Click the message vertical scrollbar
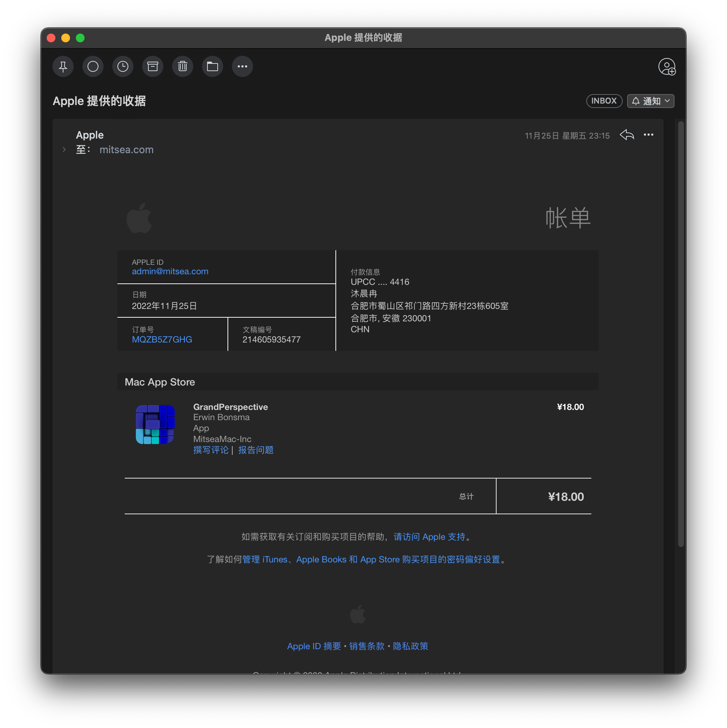This screenshot has height=728, width=727. [681, 333]
